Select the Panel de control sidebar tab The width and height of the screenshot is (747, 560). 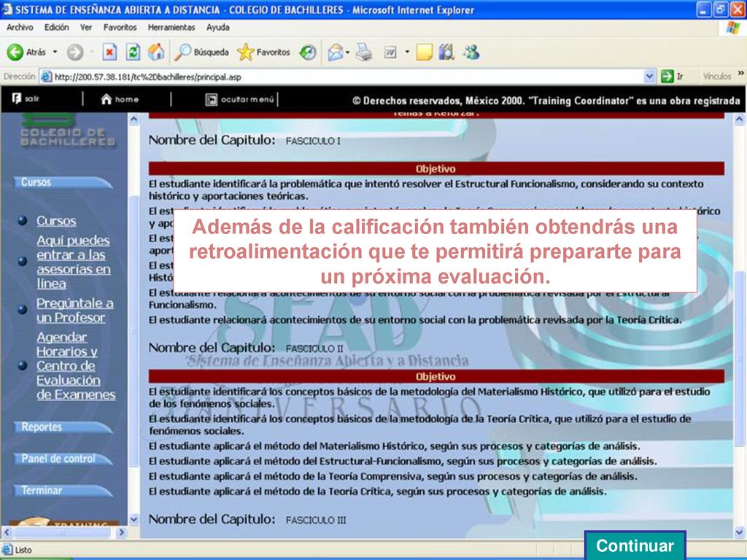64,459
